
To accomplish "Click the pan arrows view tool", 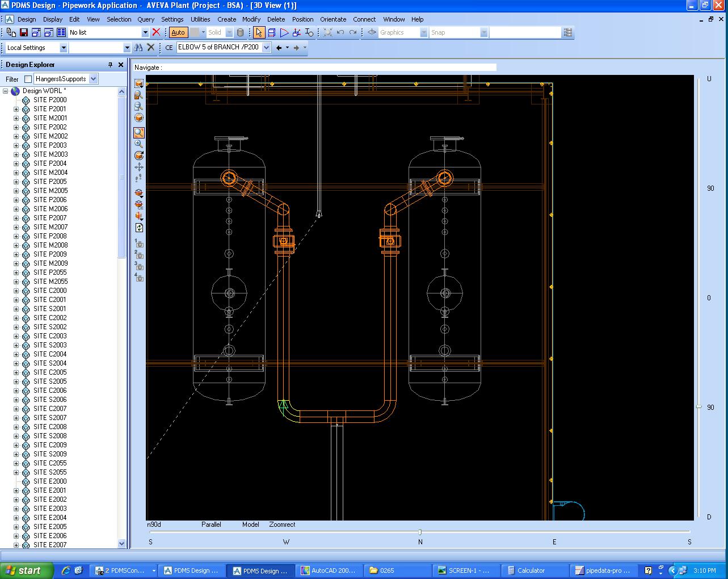I will click(x=139, y=167).
